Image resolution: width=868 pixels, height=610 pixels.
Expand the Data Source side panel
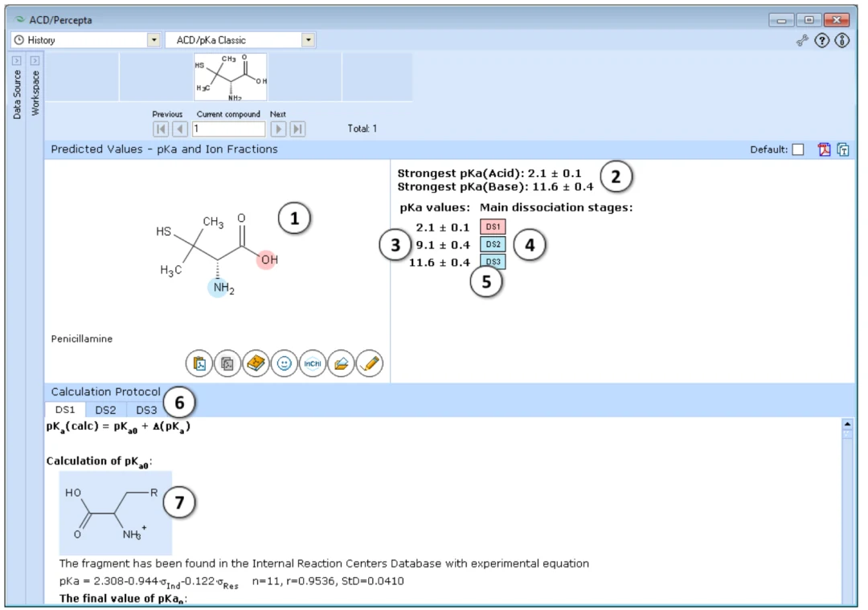point(17,60)
